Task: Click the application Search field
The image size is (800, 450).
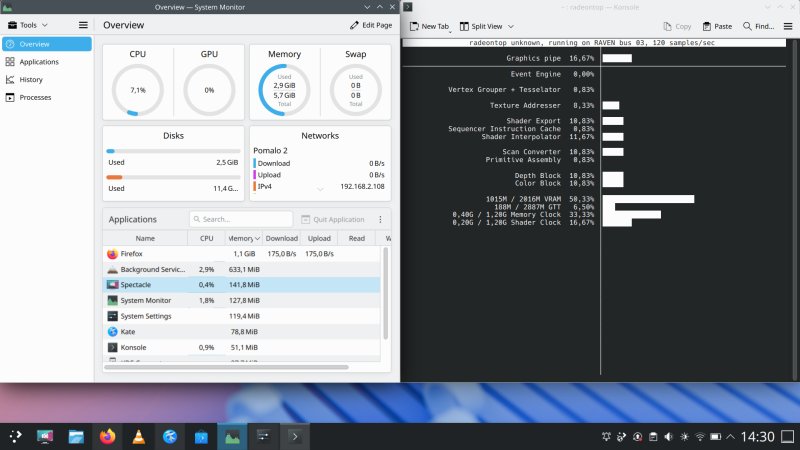Action: coord(240,219)
